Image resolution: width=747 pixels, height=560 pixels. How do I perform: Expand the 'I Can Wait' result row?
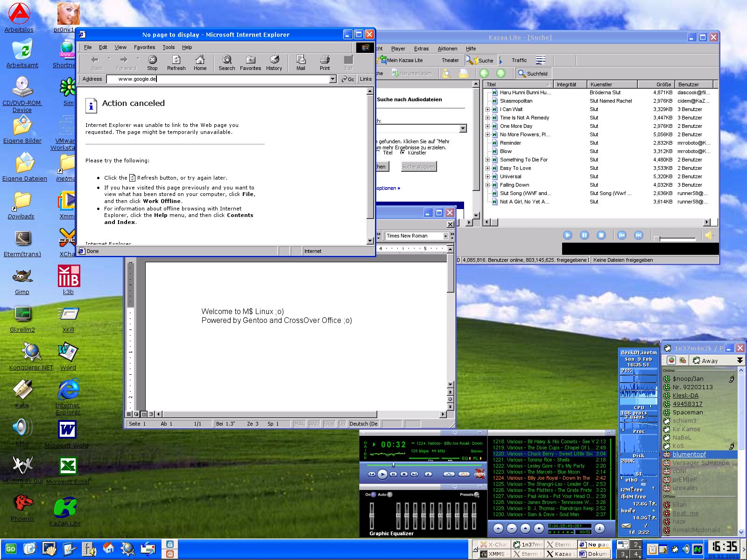pos(488,109)
